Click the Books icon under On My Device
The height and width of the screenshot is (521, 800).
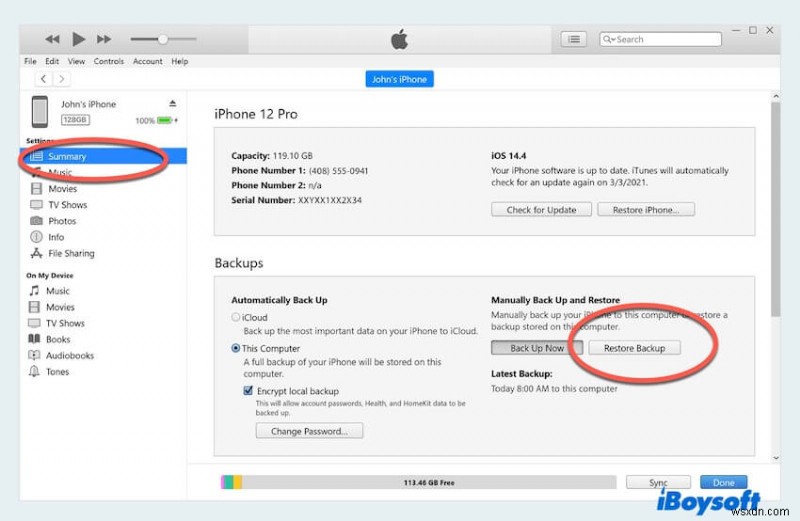34,339
